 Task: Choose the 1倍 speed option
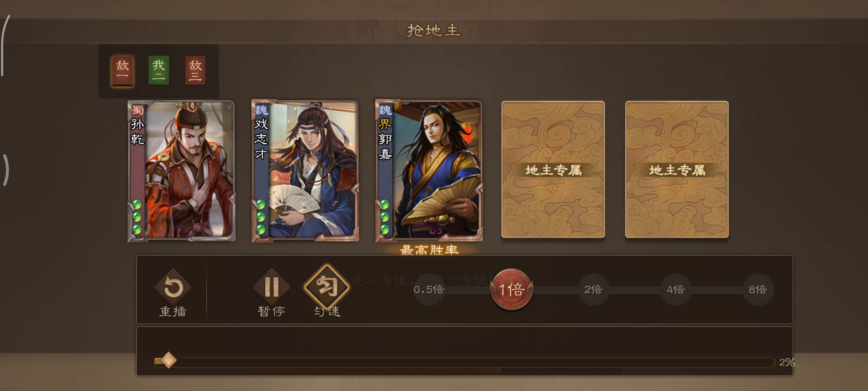point(511,289)
